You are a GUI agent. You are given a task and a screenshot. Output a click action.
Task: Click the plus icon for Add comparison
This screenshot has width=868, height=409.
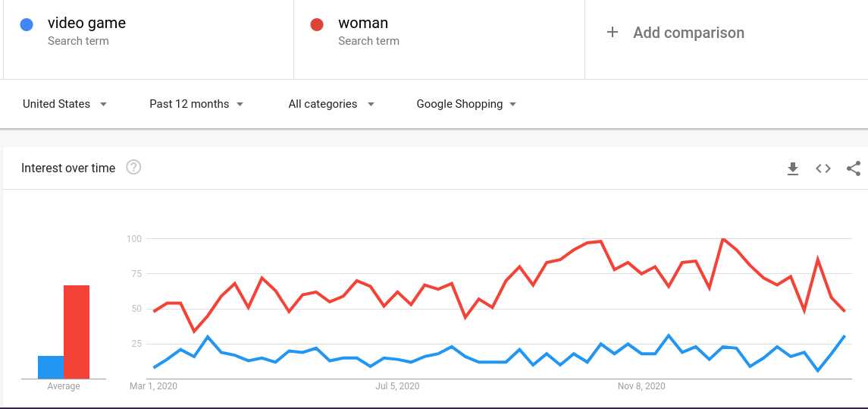pos(612,32)
